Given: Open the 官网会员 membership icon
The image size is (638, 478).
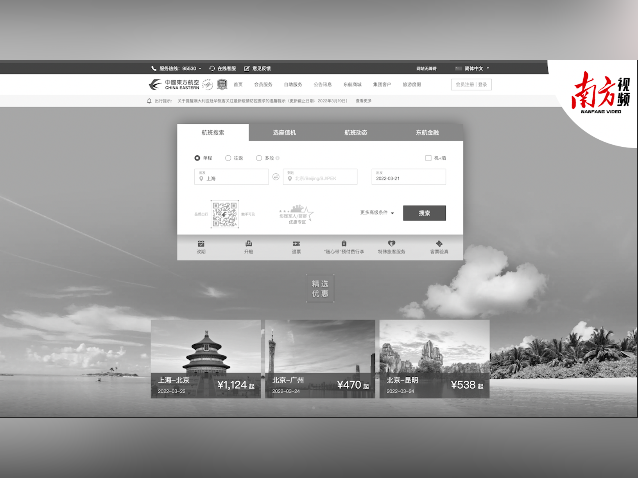Looking at the screenshot, I should [x=439, y=245].
